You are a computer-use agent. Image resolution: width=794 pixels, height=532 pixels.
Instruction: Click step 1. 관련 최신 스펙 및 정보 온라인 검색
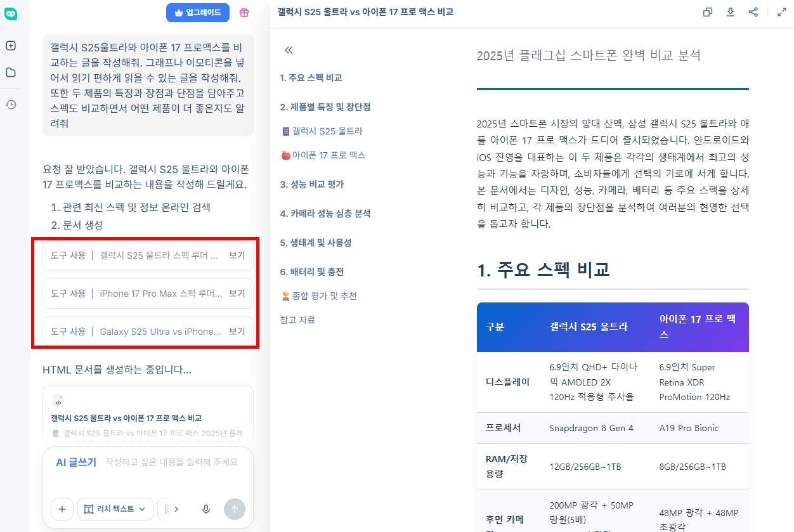click(131, 207)
